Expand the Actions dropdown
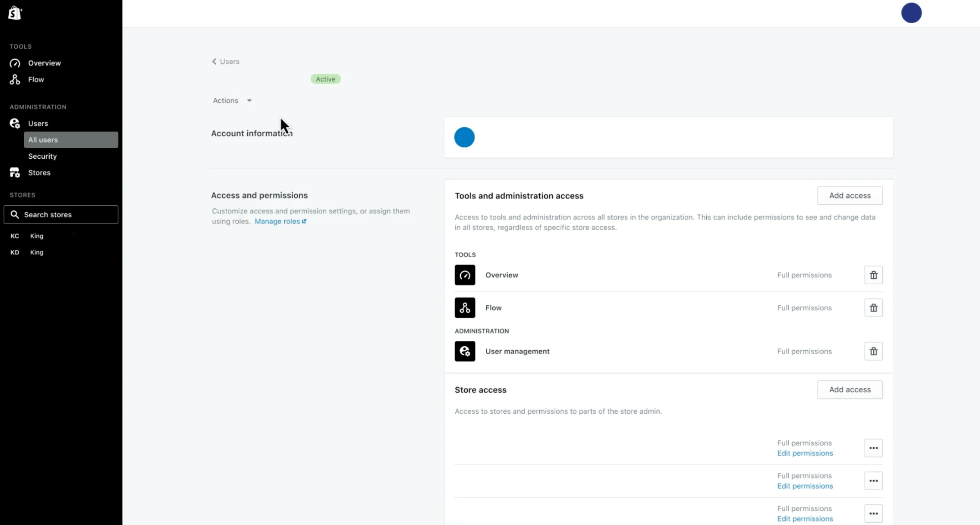The width and height of the screenshot is (980, 525). (232, 100)
